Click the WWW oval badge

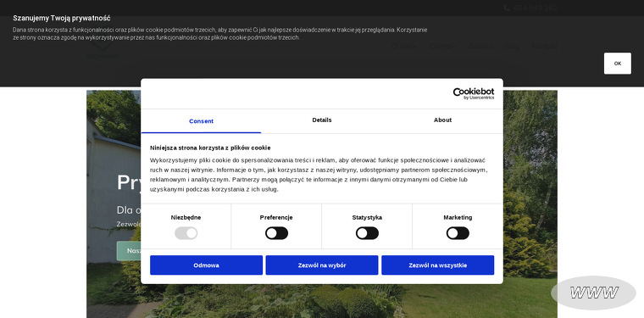(593, 293)
